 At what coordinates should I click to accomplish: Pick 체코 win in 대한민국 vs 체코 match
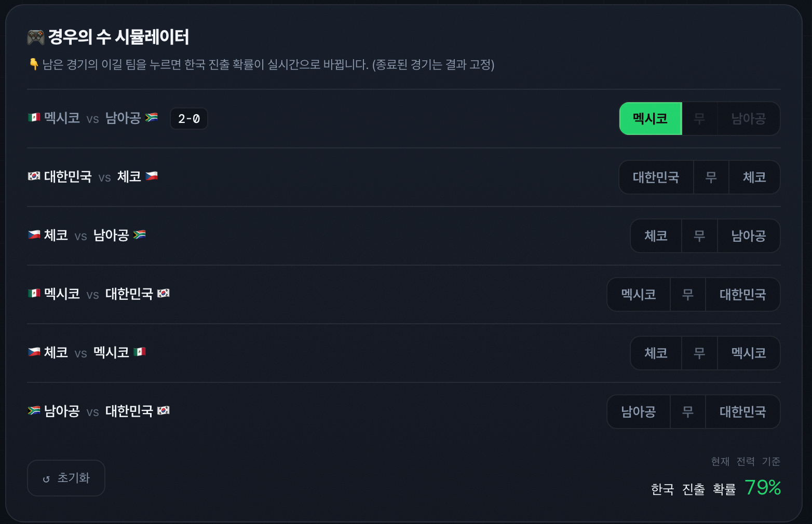point(754,177)
